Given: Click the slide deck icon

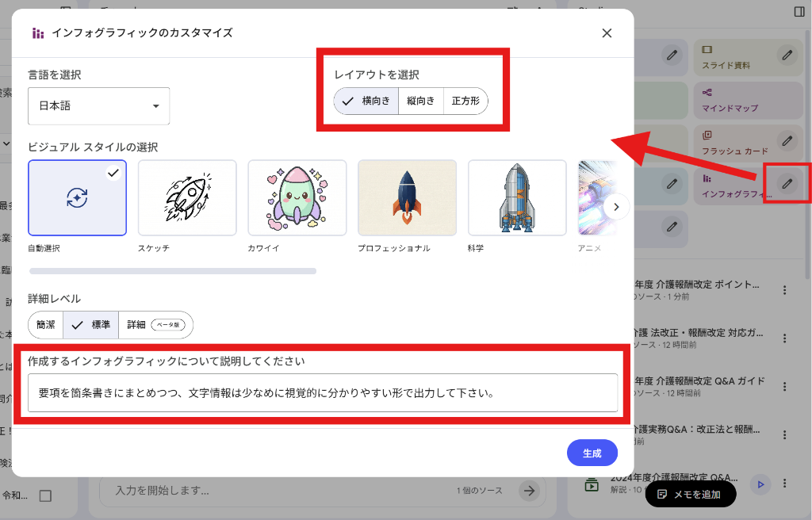Looking at the screenshot, I should pos(707,50).
